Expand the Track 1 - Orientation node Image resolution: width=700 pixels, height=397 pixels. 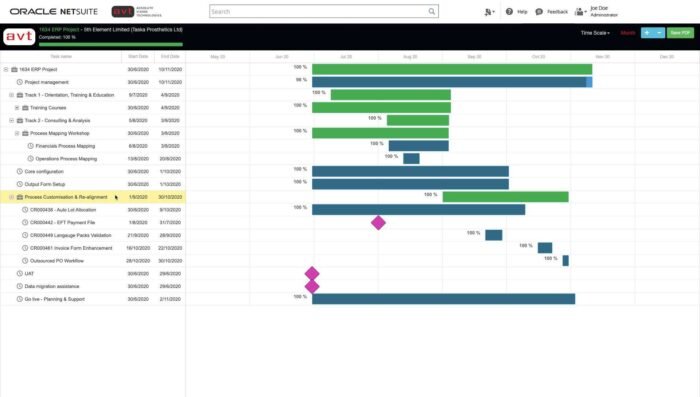coord(11,95)
